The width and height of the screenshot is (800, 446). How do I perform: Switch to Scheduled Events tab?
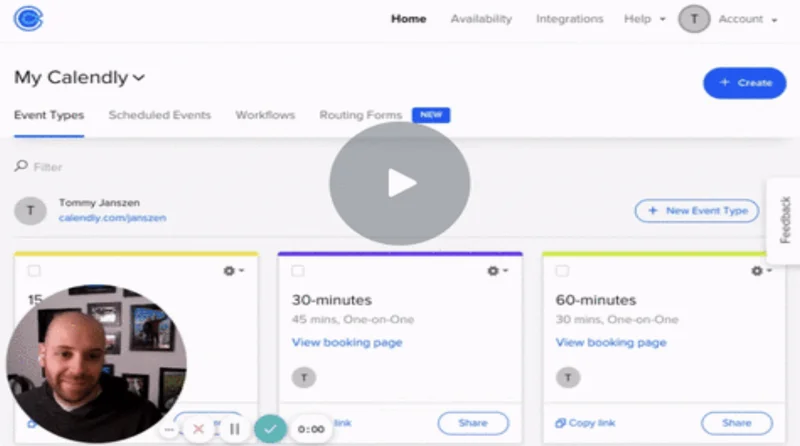pyautogui.click(x=160, y=115)
